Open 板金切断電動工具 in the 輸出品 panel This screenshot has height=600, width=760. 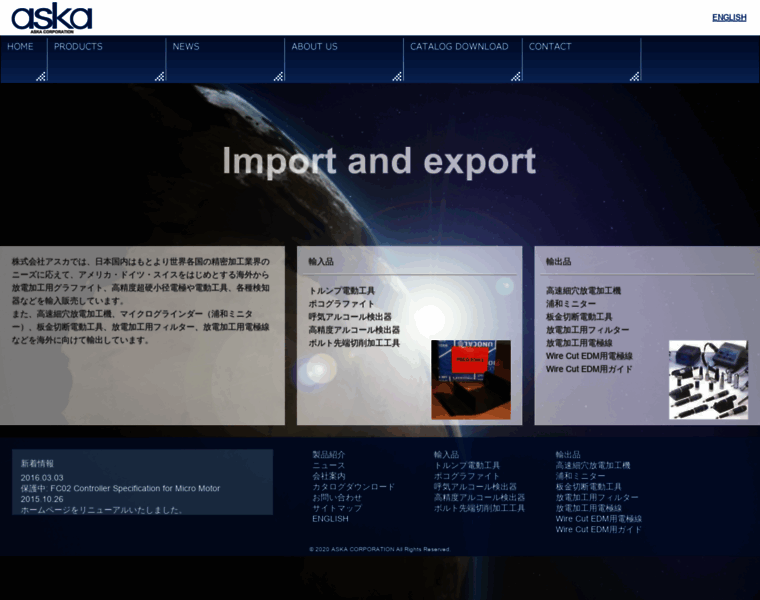(x=579, y=317)
